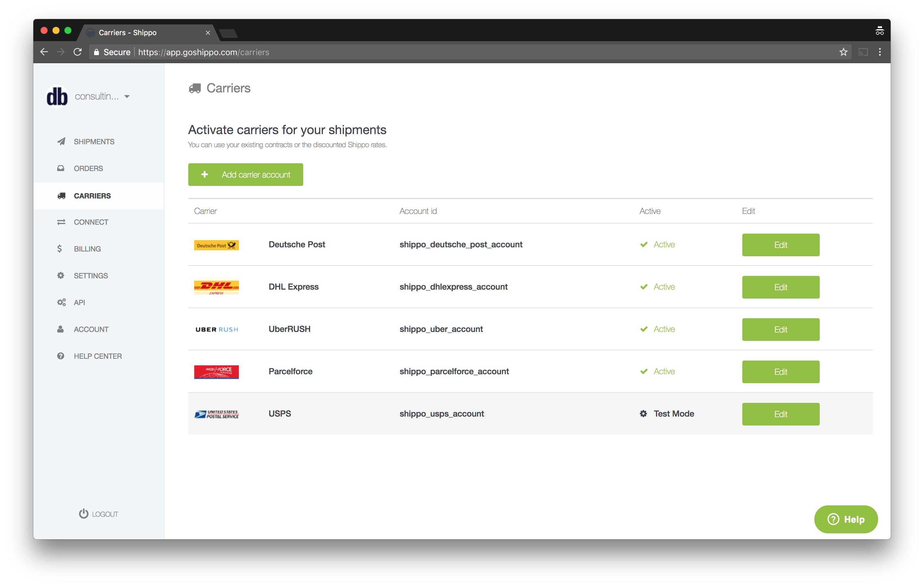This screenshot has height=587, width=924.
Task: Click the Logout power icon
Action: pyautogui.click(x=84, y=514)
